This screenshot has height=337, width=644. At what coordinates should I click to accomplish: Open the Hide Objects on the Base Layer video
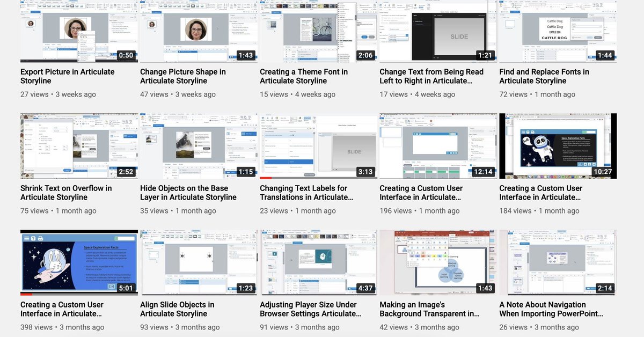(x=199, y=145)
